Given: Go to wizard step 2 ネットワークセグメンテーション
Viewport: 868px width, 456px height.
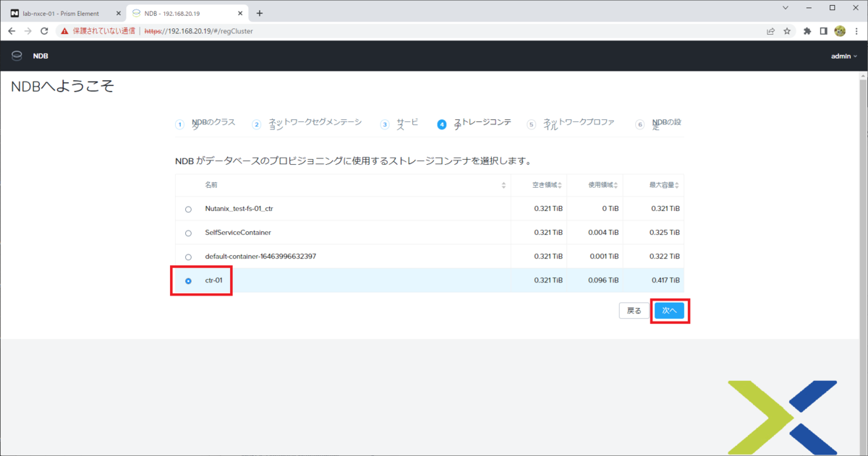Looking at the screenshot, I should click(307, 124).
